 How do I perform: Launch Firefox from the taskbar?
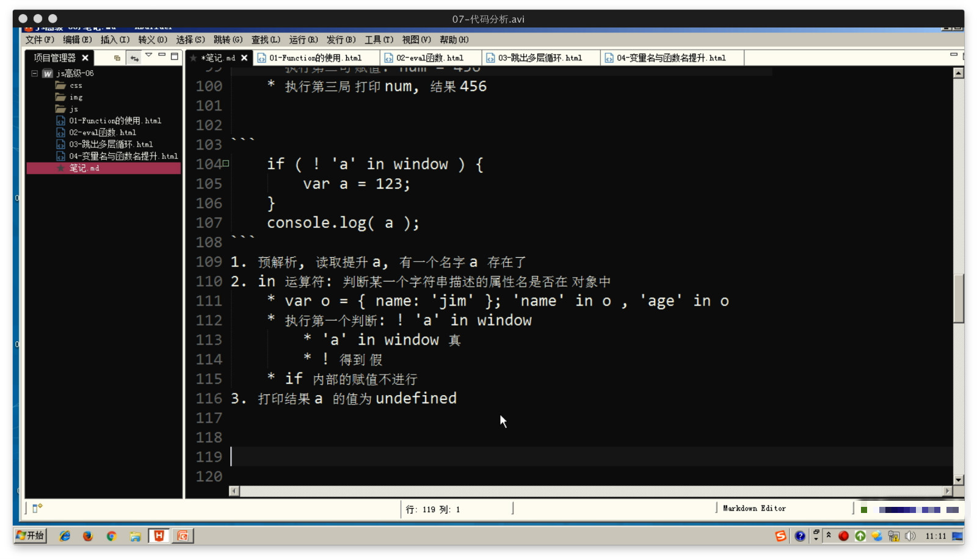pos(88,536)
